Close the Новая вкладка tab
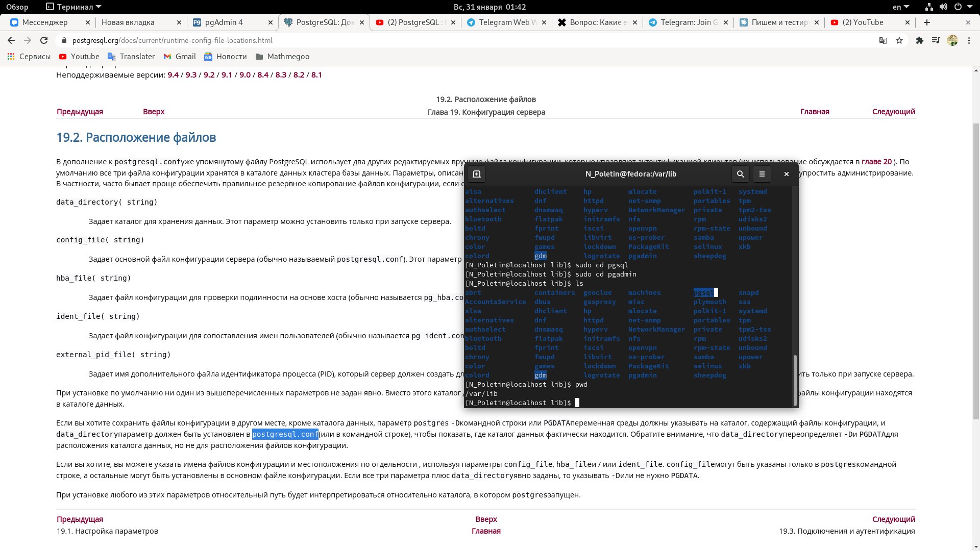Viewport: 980px width, 551px height. [x=179, y=22]
